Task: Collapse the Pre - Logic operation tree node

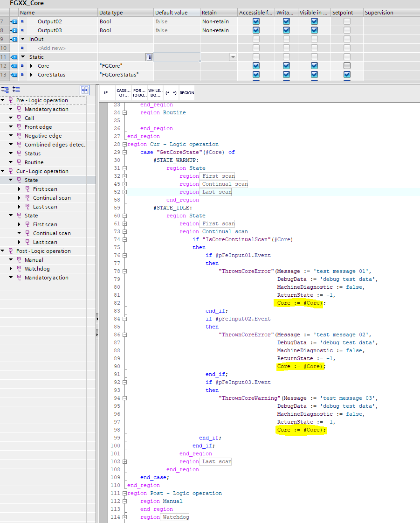Action: tap(3, 100)
